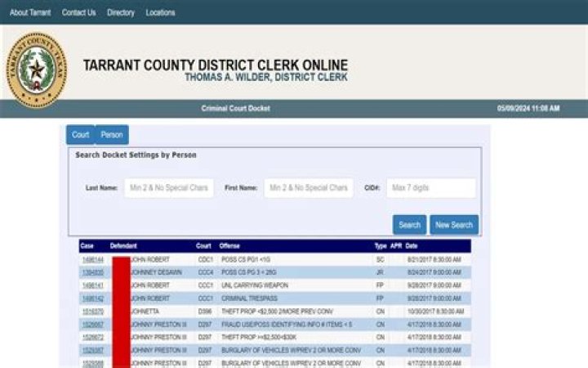Select 'FRAUD USE/POSS IDENTIFYING INFO' offense text
This screenshot has height=368, width=588.
(x=287, y=325)
